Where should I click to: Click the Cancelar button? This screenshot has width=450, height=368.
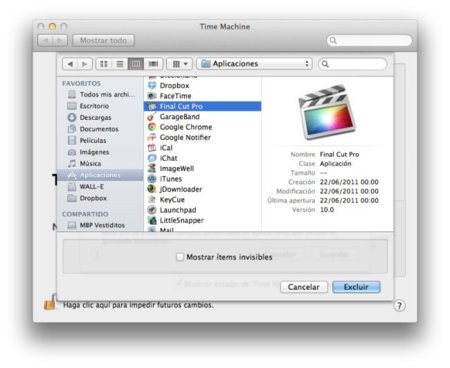coord(304,287)
